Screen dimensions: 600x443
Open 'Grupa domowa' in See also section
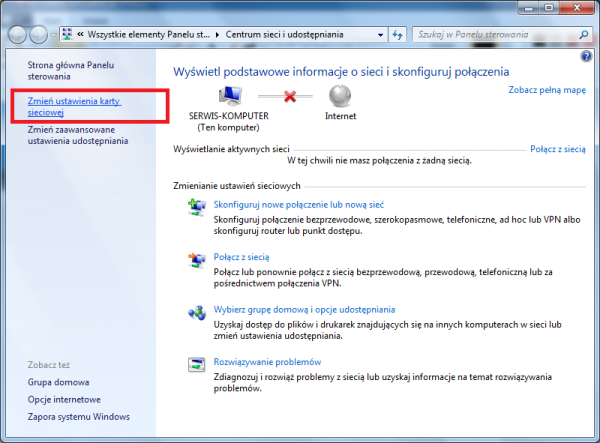point(58,382)
